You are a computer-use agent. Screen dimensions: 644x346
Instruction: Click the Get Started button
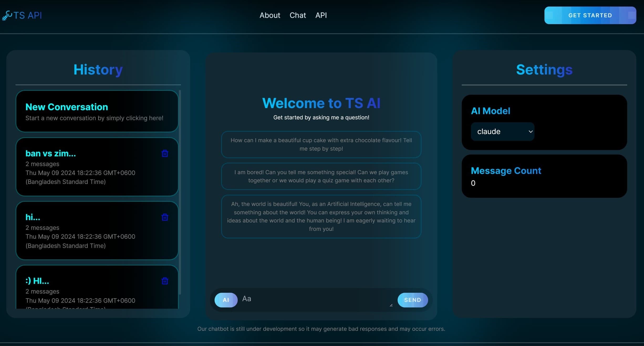tap(590, 15)
